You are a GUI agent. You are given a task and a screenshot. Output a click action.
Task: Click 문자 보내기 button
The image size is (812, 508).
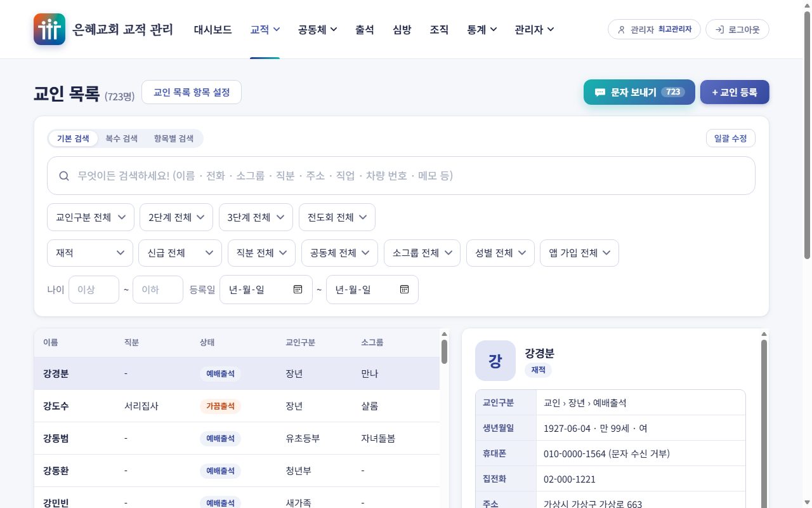click(x=639, y=92)
